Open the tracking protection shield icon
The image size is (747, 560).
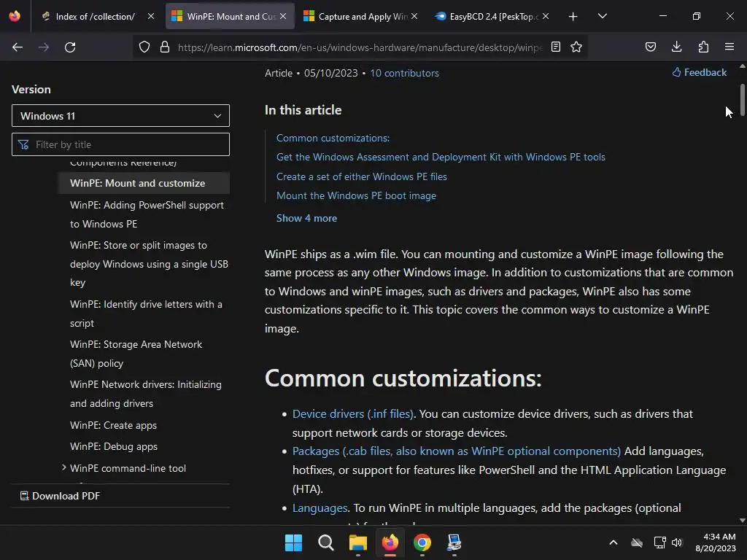pyautogui.click(x=144, y=47)
